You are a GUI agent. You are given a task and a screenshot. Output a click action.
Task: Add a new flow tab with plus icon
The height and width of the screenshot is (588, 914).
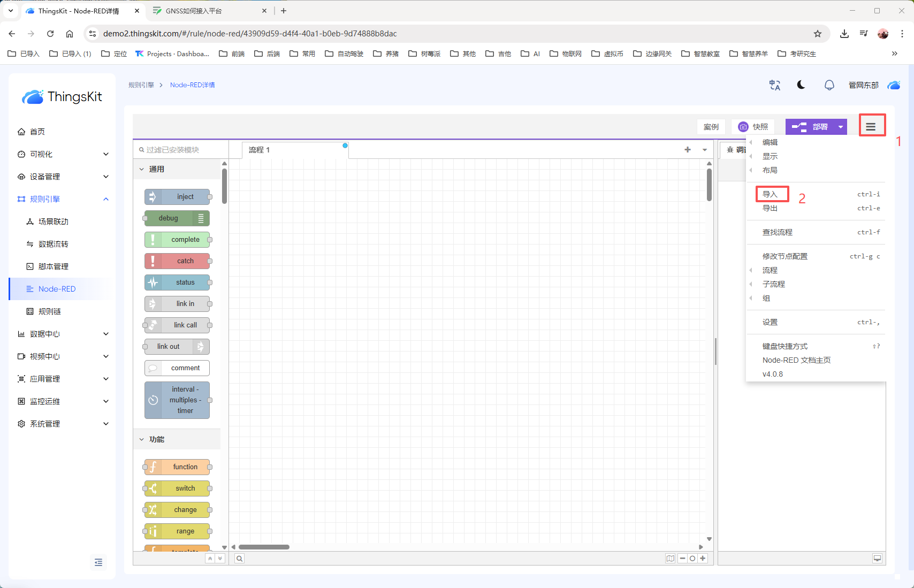688,150
